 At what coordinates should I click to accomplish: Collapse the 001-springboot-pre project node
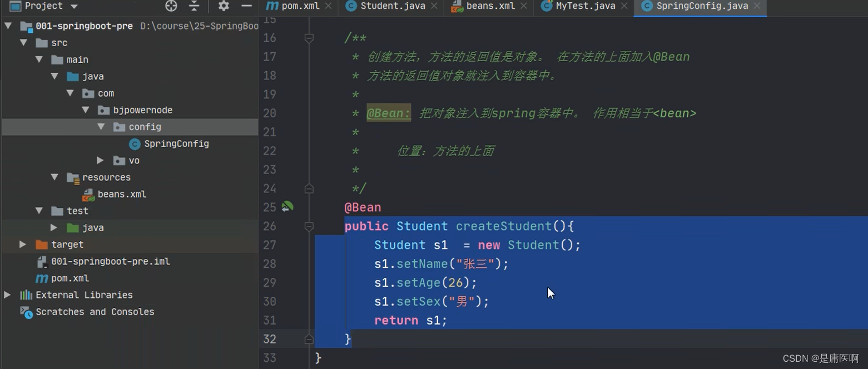(8, 26)
